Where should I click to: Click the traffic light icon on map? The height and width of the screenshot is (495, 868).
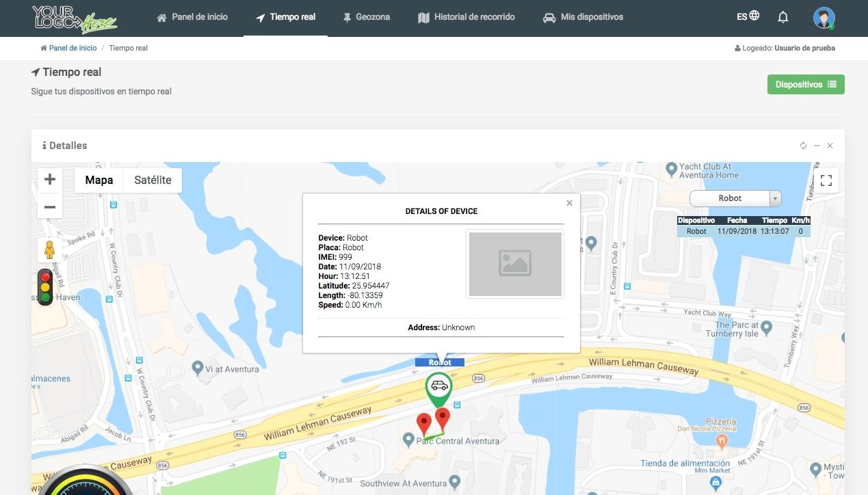[45, 287]
